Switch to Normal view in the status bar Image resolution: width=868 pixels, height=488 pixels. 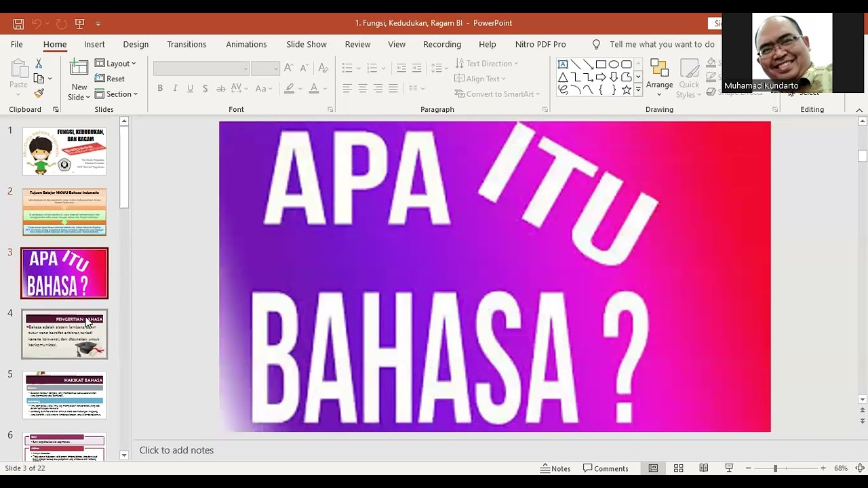(x=653, y=468)
